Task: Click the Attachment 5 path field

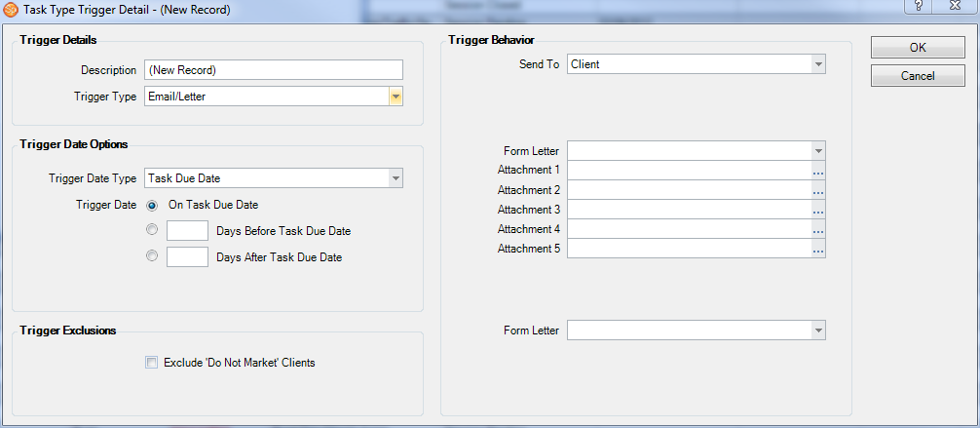Action: [690, 249]
